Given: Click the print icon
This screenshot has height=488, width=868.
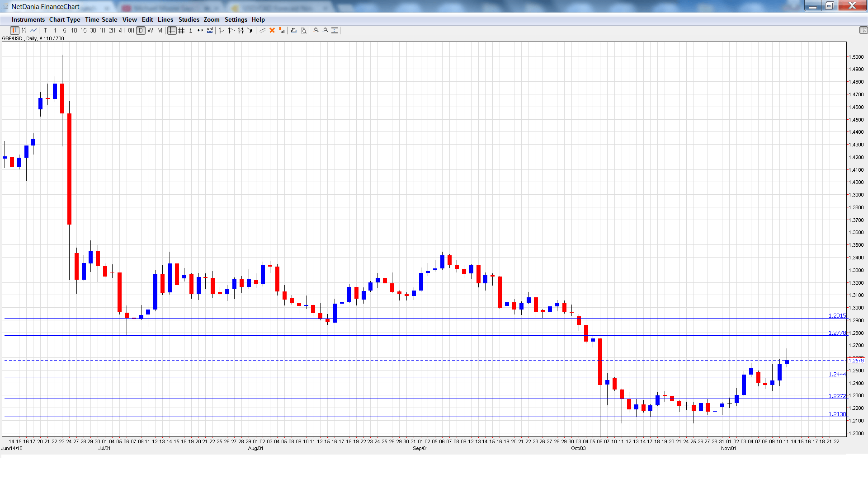Looking at the screenshot, I should click(x=294, y=30).
